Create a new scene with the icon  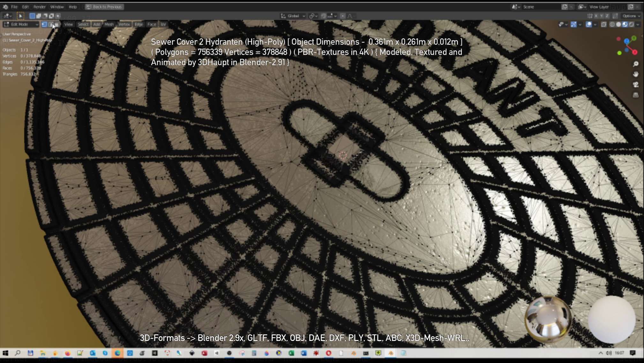565,7
